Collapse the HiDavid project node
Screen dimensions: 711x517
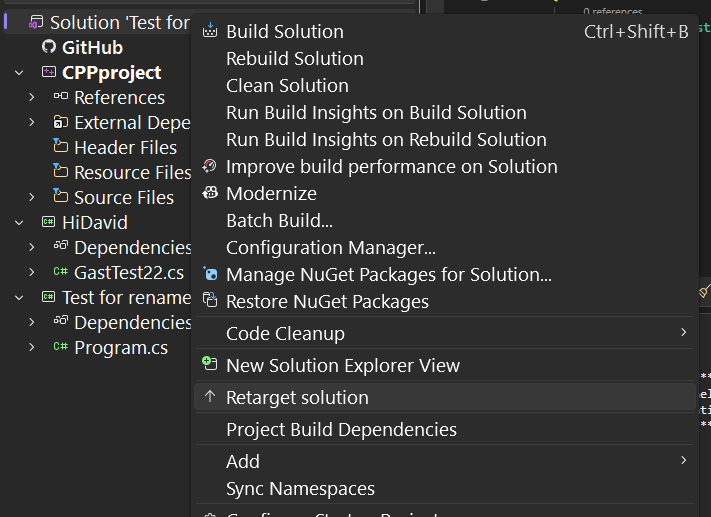click(19, 223)
